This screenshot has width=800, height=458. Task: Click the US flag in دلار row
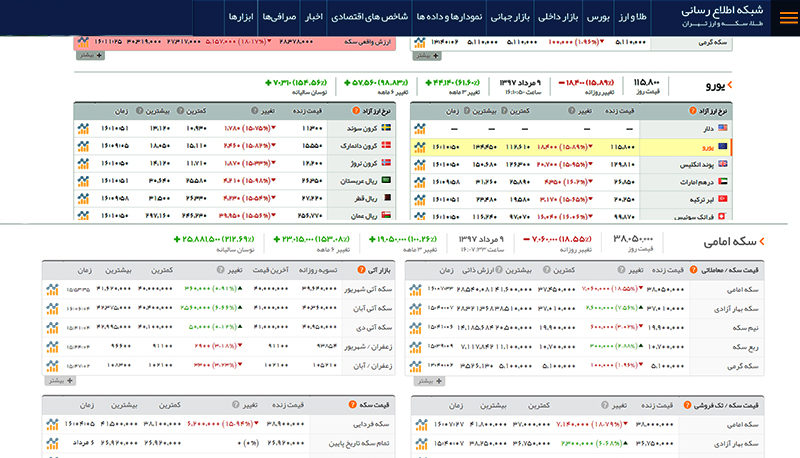click(722, 128)
